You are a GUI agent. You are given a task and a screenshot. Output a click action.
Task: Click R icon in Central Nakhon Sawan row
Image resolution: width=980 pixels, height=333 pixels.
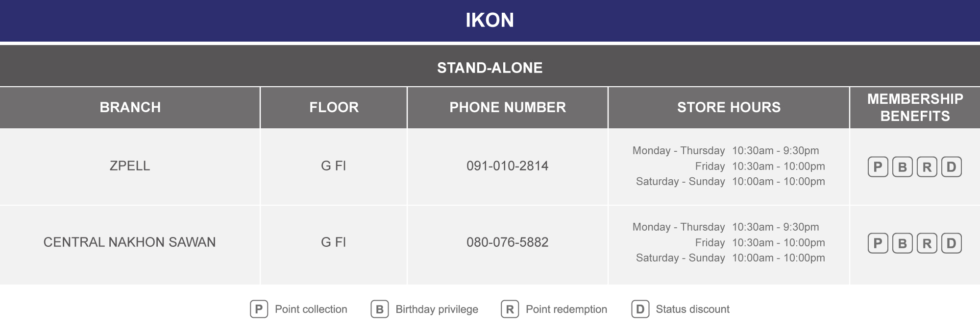pyautogui.click(x=927, y=243)
